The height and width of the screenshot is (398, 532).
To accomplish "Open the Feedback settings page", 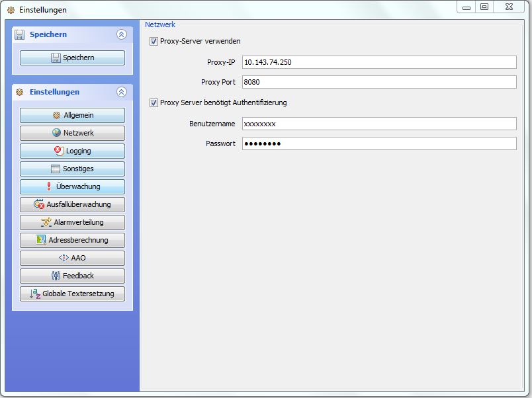I will 72,276.
